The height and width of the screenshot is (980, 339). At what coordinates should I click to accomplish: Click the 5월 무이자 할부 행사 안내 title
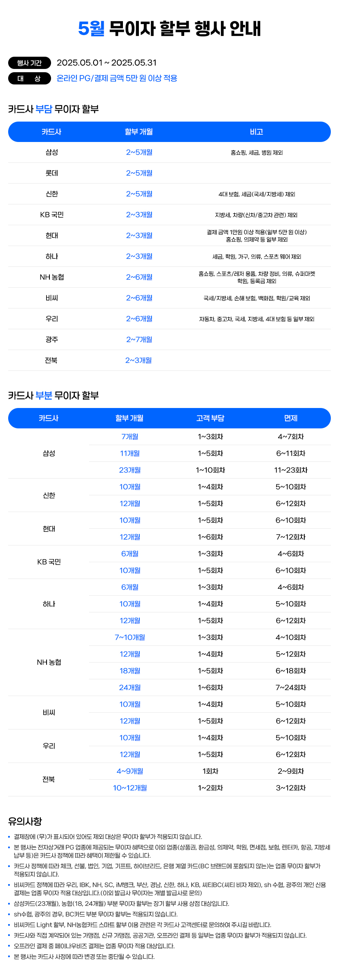tap(169, 29)
